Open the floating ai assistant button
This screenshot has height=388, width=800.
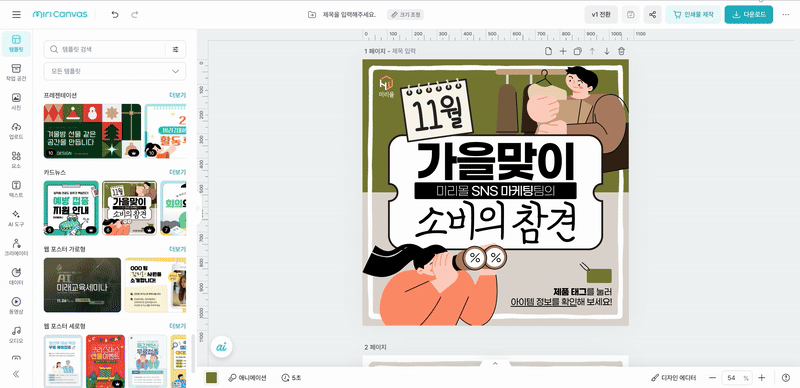[221, 347]
